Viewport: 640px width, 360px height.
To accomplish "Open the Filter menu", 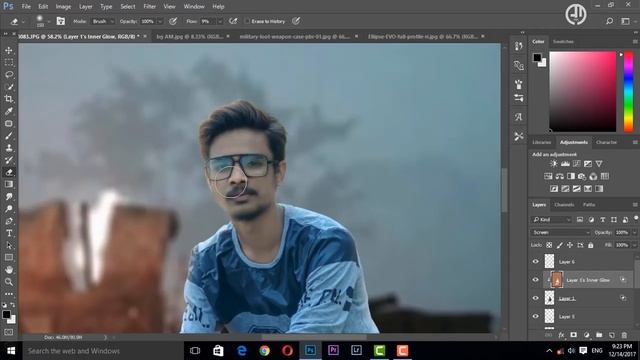I will 149,7.
